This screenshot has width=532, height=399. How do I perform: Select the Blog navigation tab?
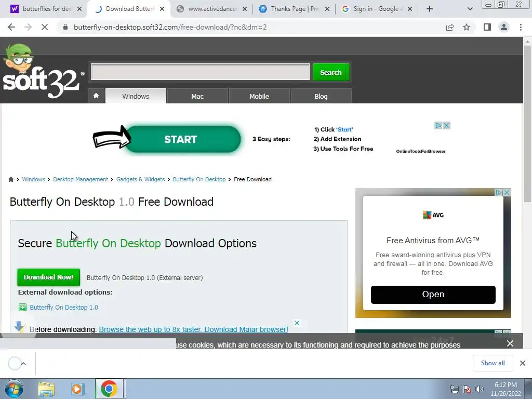coord(321,96)
